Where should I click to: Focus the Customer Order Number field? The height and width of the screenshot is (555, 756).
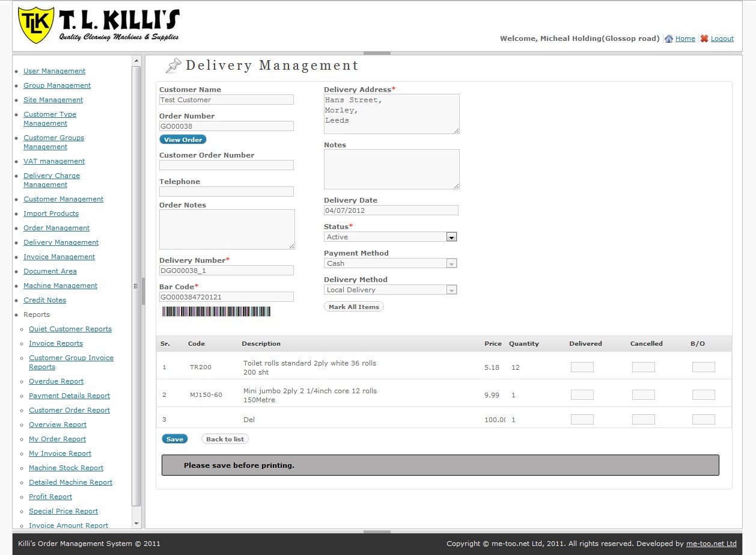227,165
